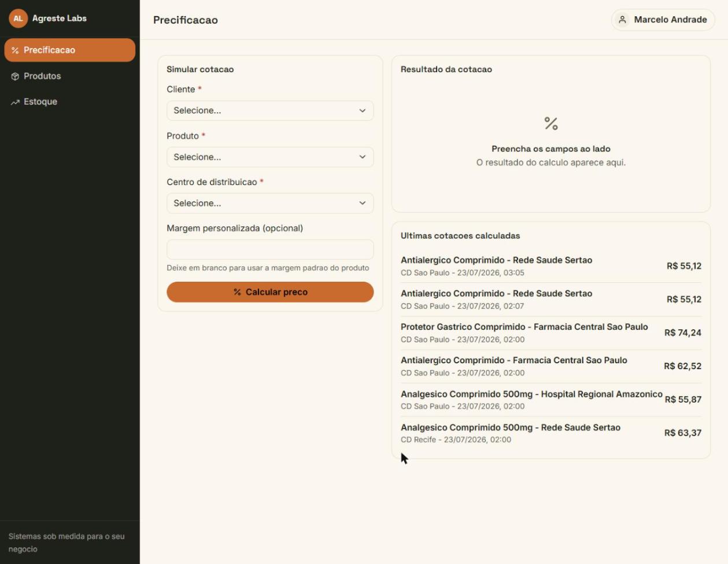This screenshot has height=564, width=728.
Task: Select the CD Recife Analgesico quotation row
Action: point(551,433)
